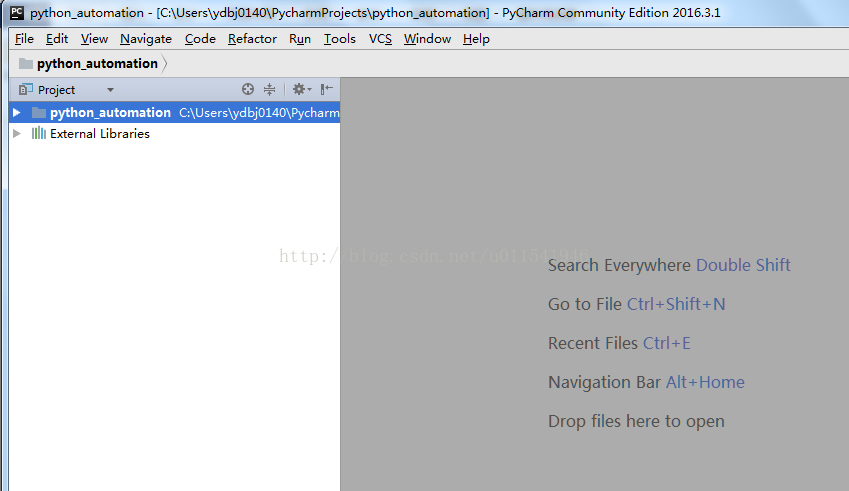Image resolution: width=849 pixels, height=491 pixels.
Task: Click the Project tool window label
Action: pyautogui.click(x=56, y=90)
